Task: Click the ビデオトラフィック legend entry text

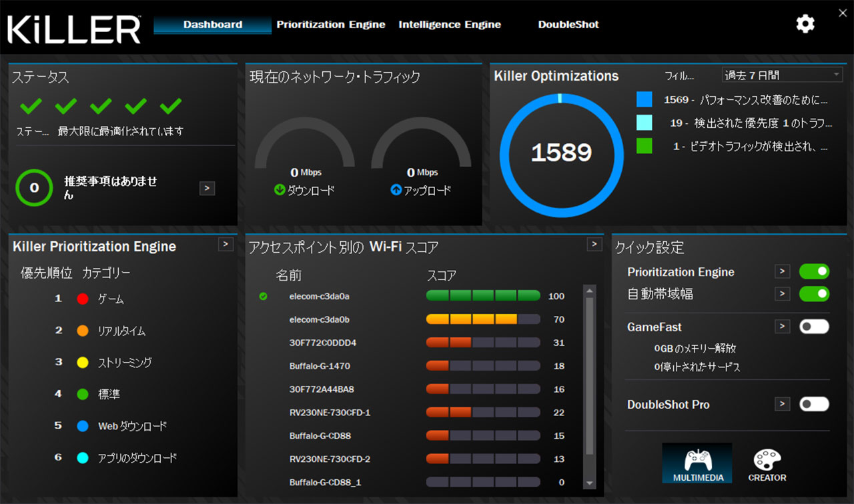Action: pos(751,147)
